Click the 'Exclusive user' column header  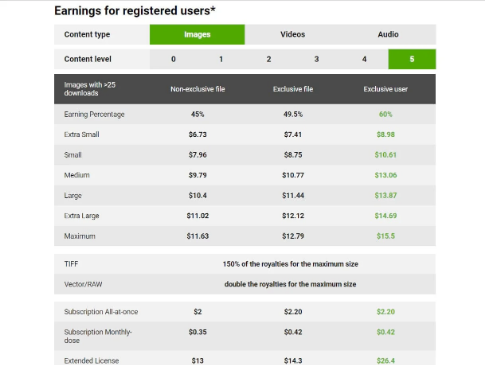click(x=386, y=89)
